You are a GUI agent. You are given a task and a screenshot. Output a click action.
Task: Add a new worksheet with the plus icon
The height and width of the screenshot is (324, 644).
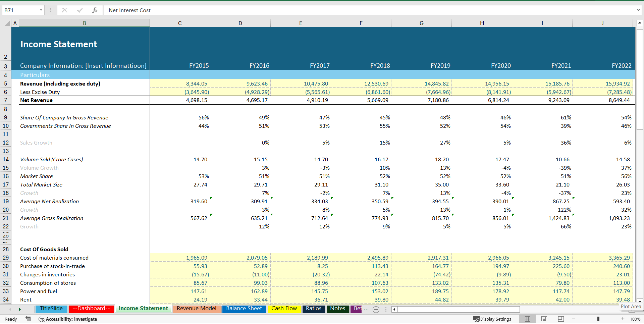(376, 310)
